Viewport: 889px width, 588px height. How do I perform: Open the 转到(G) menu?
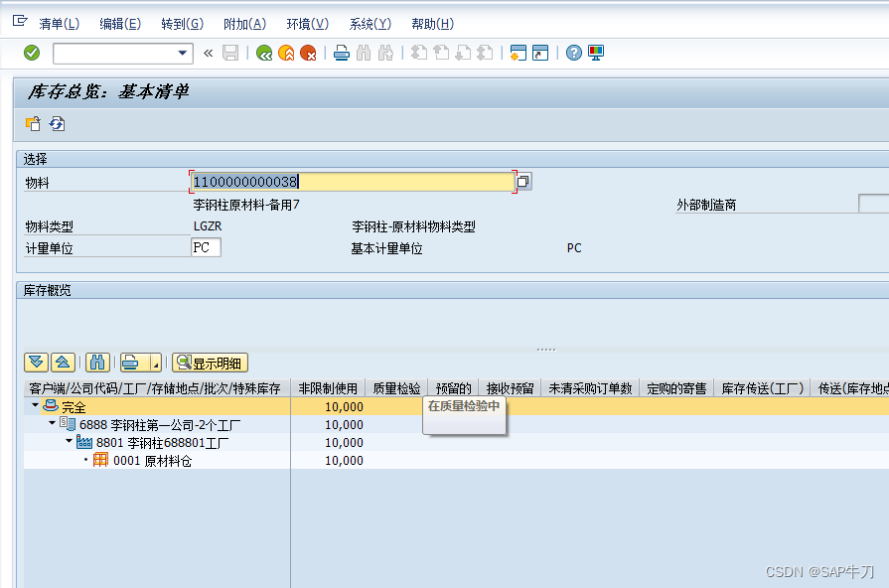point(182,24)
